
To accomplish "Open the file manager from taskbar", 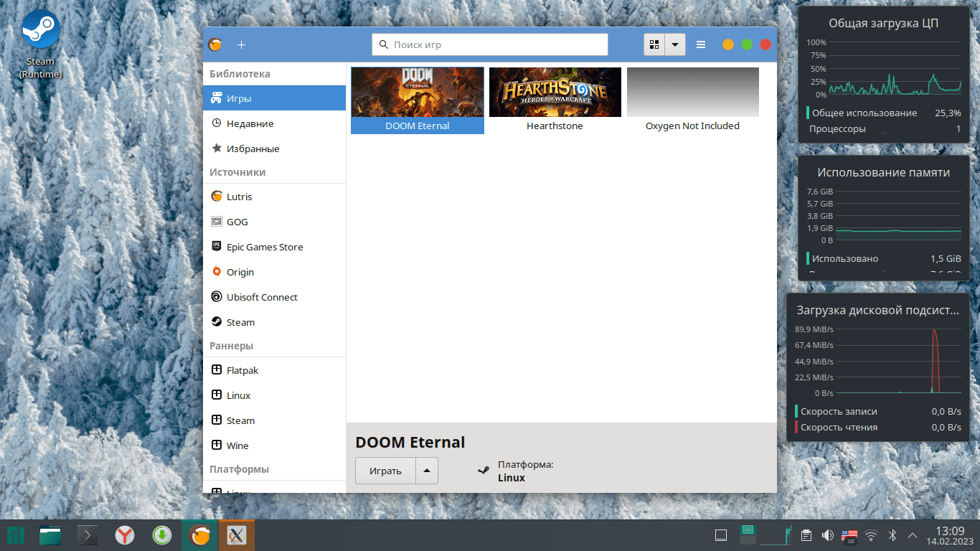I will [x=50, y=535].
